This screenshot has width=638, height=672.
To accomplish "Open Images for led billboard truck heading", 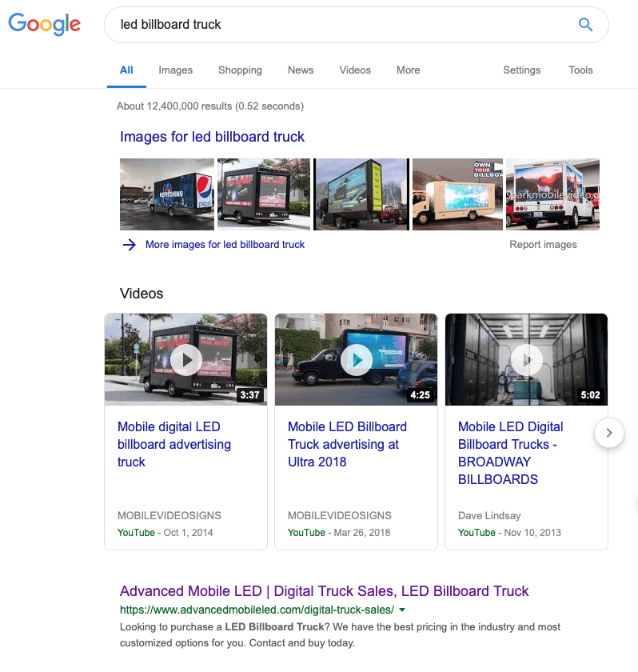I will pyautogui.click(x=212, y=137).
